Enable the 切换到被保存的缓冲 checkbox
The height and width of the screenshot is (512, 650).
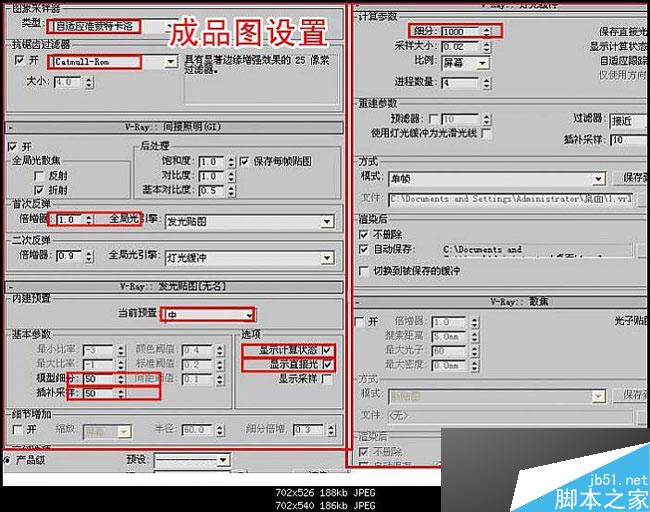click(364, 271)
